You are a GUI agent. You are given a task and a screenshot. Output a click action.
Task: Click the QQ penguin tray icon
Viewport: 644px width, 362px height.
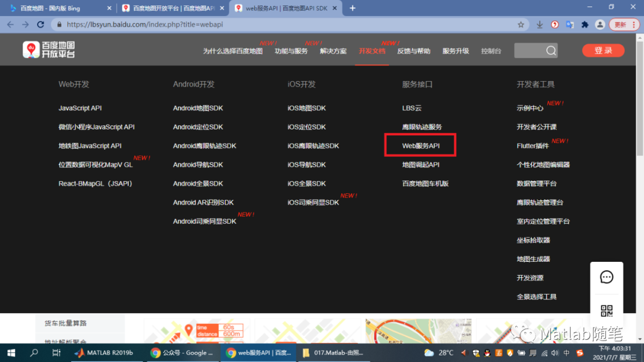pyautogui.click(x=487, y=353)
